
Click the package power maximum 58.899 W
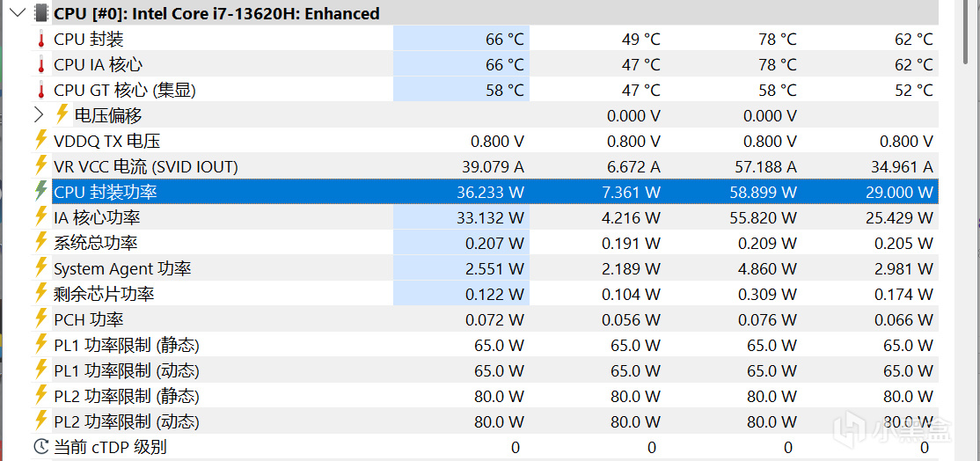click(764, 193)
